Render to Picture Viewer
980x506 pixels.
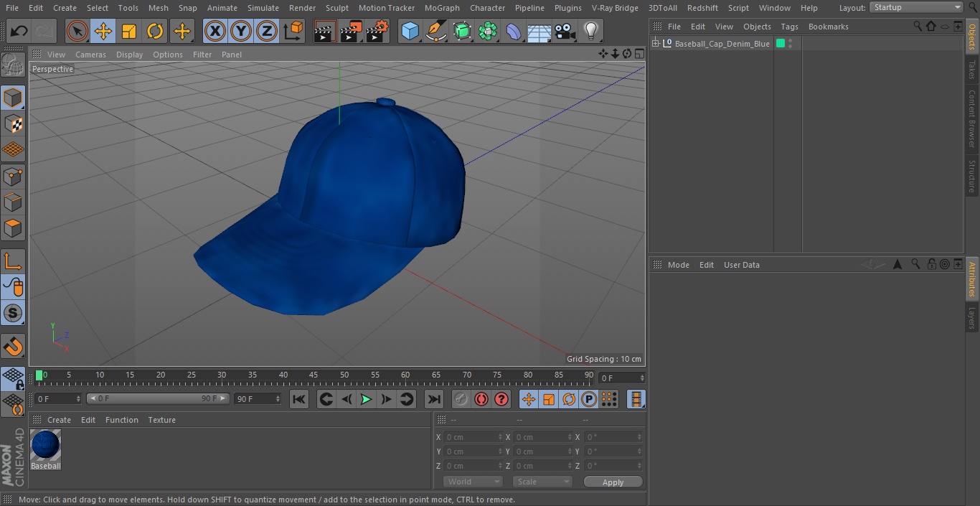(x=351, y=32)
